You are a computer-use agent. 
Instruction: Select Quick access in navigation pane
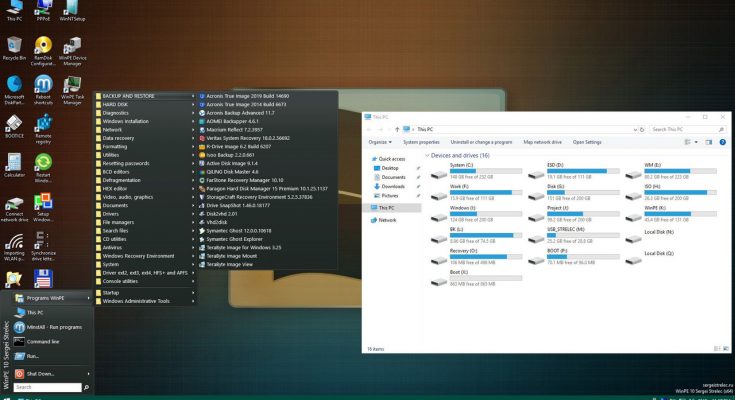pyautogui.click(x=388, y=159)
